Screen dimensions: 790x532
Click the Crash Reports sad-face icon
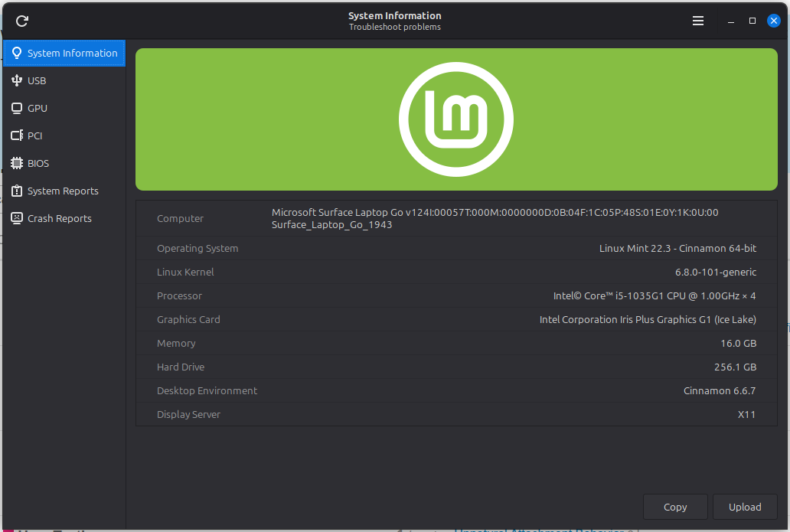[x=17, y=218]
